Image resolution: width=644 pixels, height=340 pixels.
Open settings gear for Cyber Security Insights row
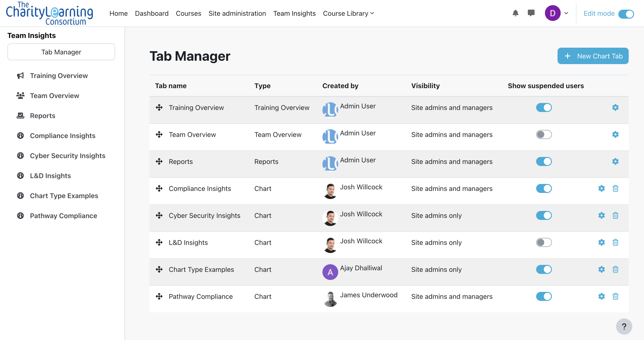(x=601, y=215)
